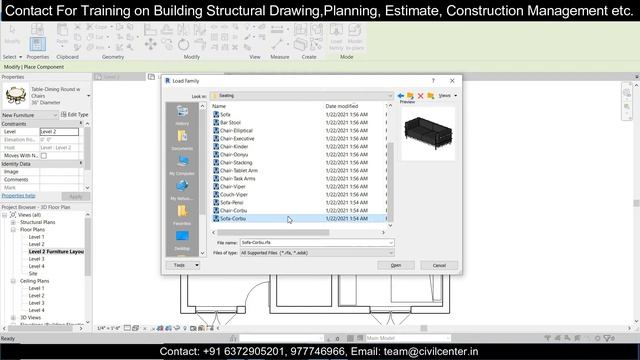Toggle Moves With Nearby checkbox
Image resolution: width=640 pixels, height=360 pixels.
[44, 156]
